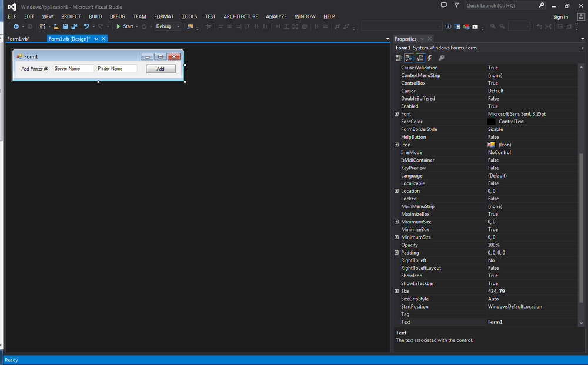
Task: Select the Text property value Form1
Action: click(495, 322)
